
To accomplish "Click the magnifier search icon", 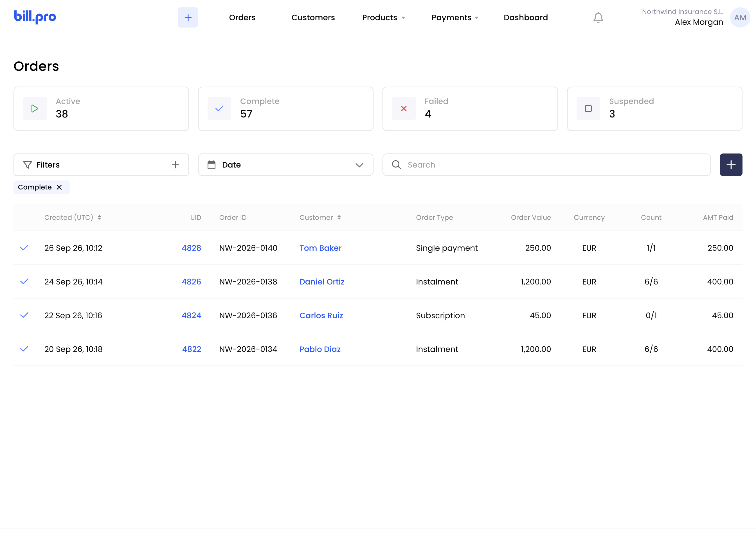I will 397,164.
